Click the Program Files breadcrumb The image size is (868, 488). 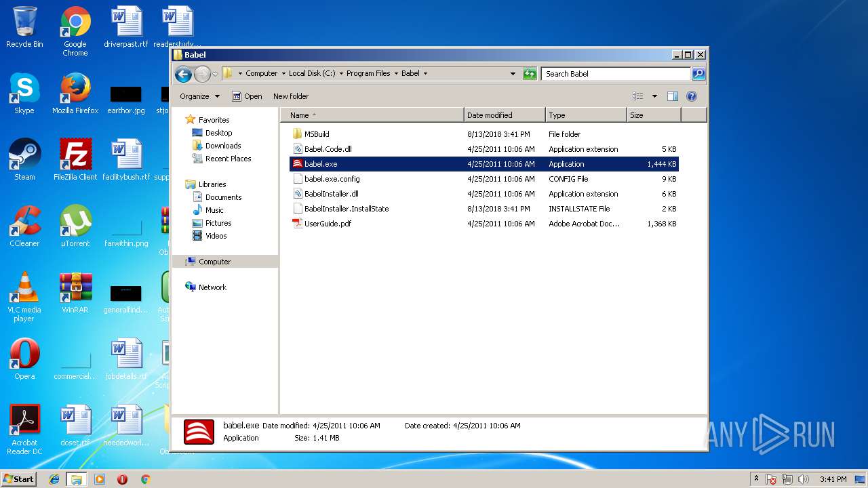pyautogui.click(x=368, y=74)
